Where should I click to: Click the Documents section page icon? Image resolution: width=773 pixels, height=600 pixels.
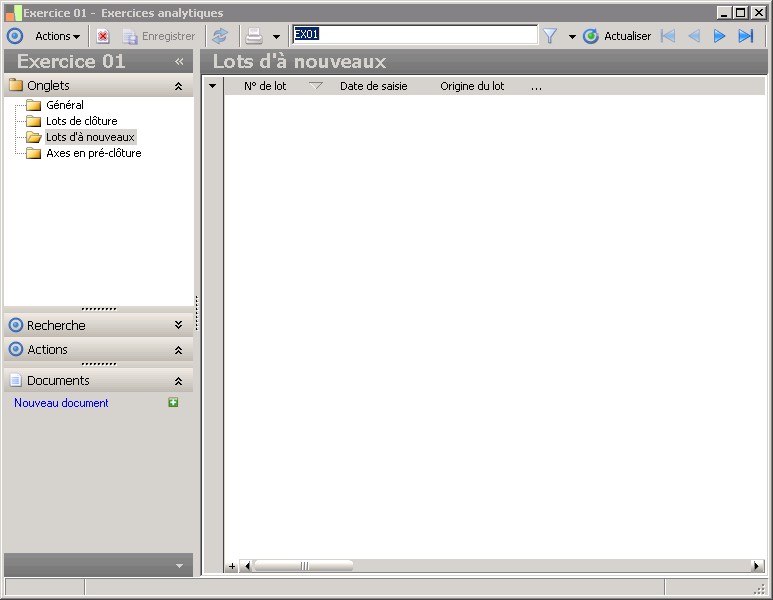pyautogui.click(x=16, y=380)
